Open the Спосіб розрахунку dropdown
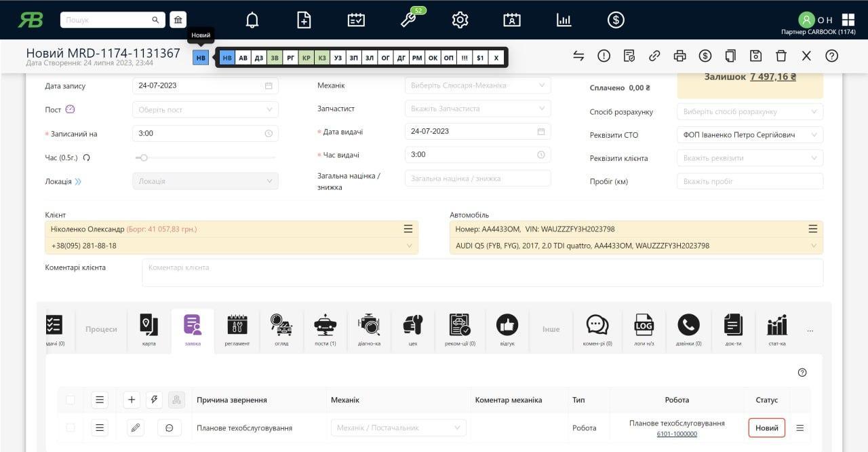868x452 pixels. coord(749,112)
